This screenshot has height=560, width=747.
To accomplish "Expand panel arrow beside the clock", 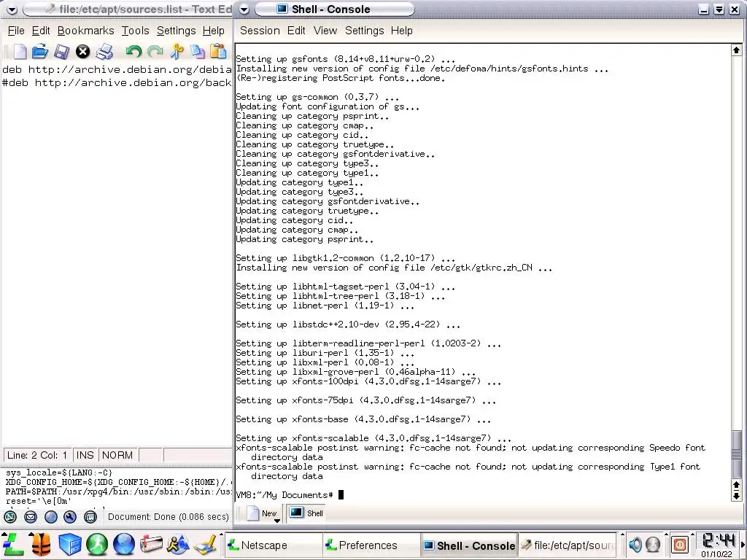I will click(743, 544).
